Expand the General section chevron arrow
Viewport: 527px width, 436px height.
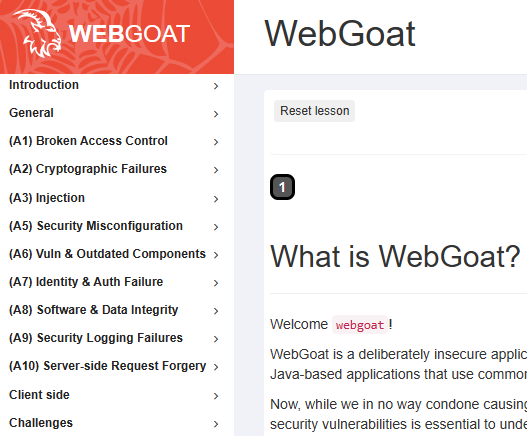coord(216,114)
